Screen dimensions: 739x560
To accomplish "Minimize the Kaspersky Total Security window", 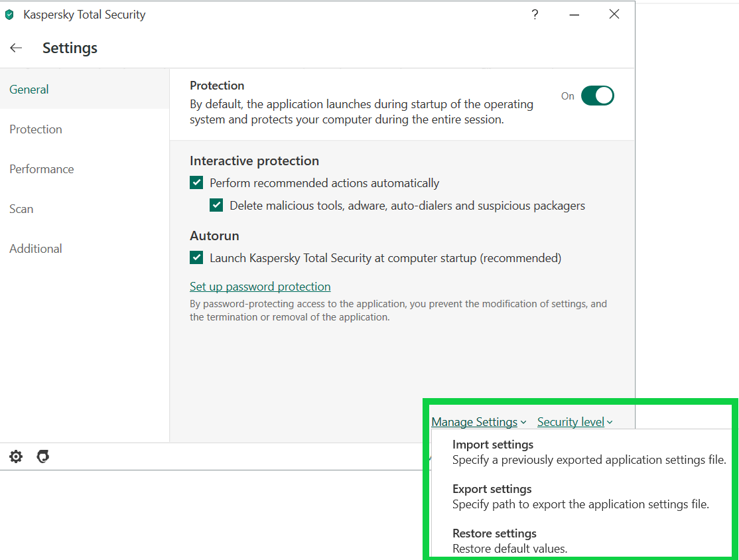I will click(574, 15).
